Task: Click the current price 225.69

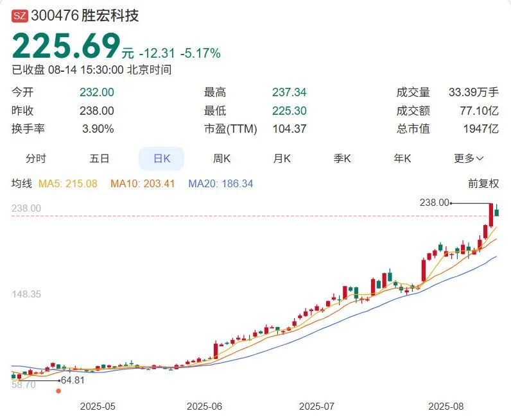Action: coord(67,46)
